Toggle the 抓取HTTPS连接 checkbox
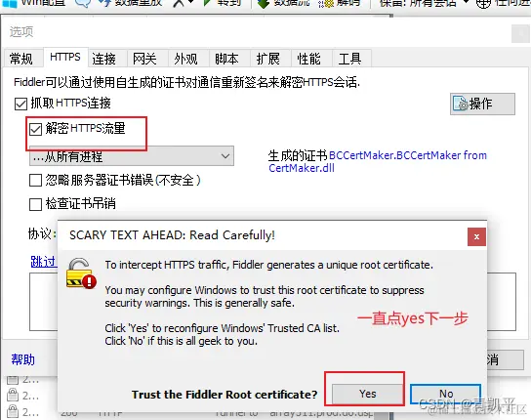The width and height of the screenshot is (531, 420). pos(20,104)
